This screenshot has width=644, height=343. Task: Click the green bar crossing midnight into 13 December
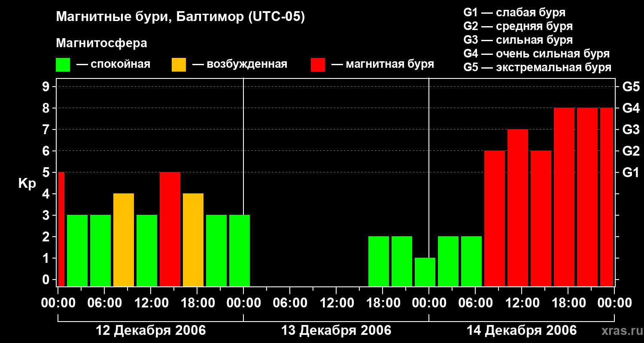(240, 250)
